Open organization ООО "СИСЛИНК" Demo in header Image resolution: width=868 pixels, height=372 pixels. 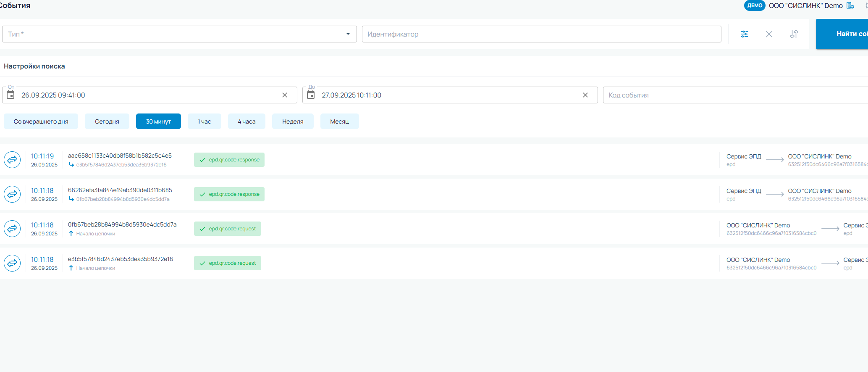point(805,5)
